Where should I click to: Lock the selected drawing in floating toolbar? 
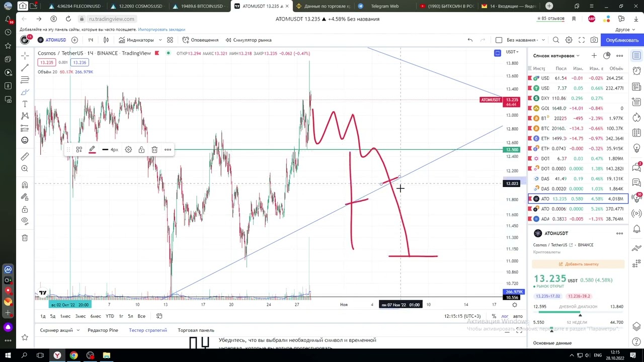[x=141, y=150]
